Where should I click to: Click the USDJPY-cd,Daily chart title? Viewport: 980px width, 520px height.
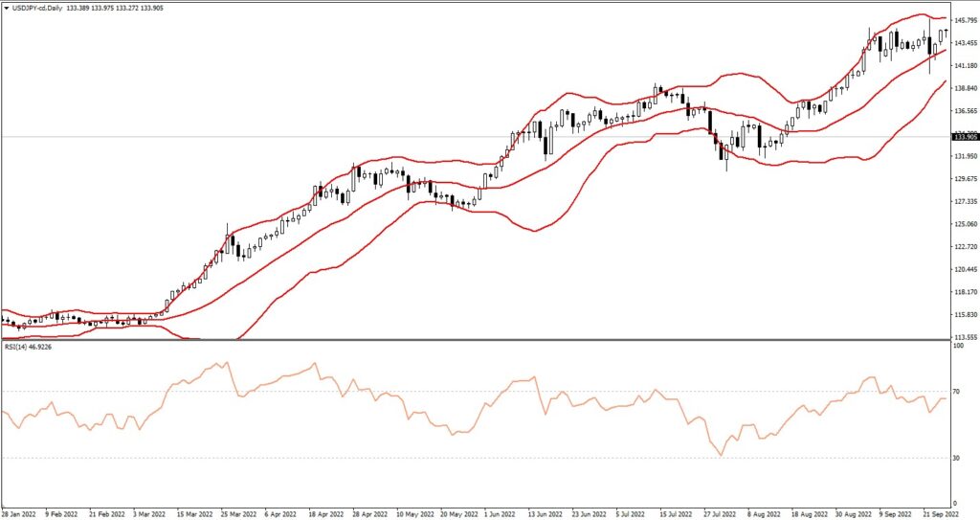pyautogui.click(x=37, y=8)
